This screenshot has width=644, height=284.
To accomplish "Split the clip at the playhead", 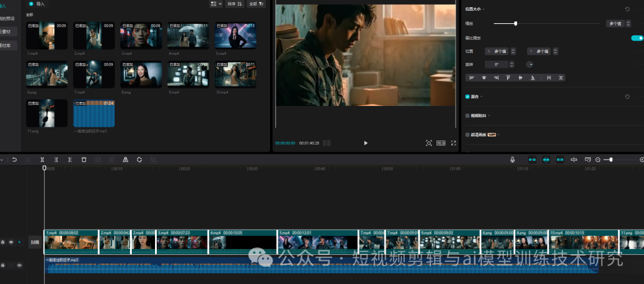I will (x=42, y=160).
